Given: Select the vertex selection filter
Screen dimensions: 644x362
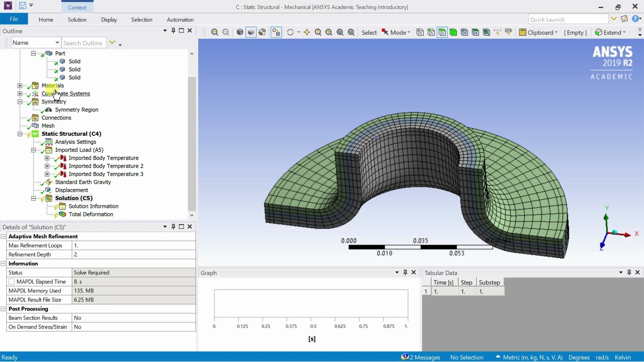Looking at the screenshot, I should click(420, 32).
